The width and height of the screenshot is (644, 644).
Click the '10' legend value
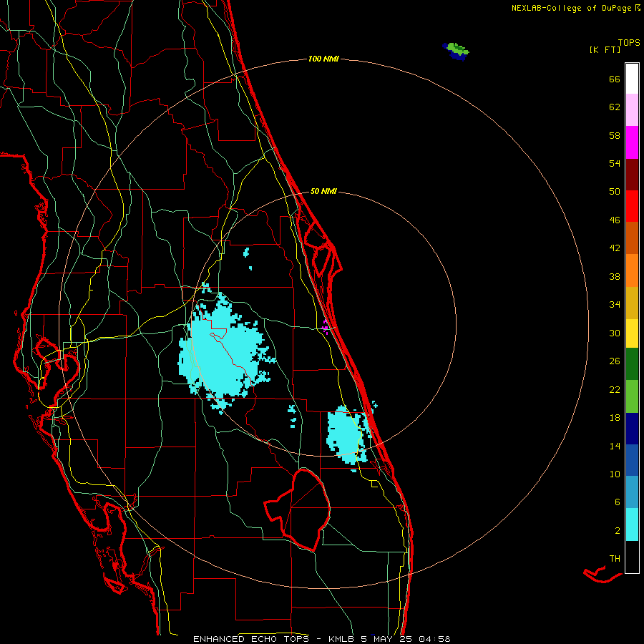point(615,474)
